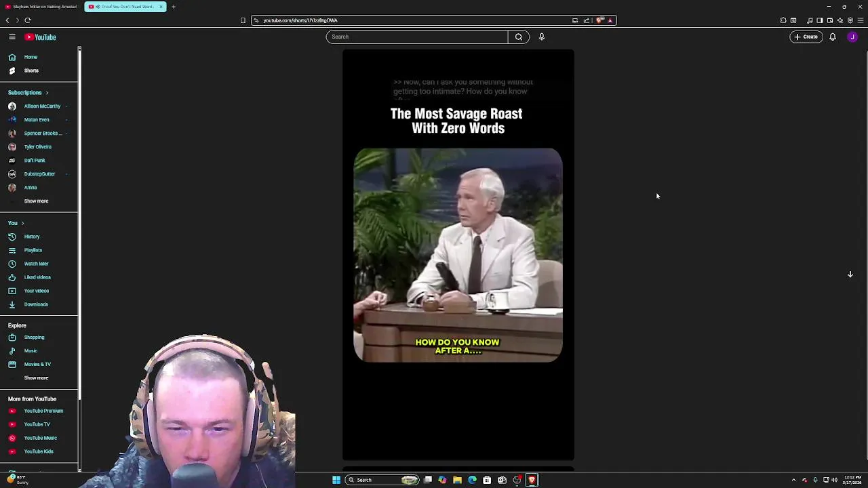This screenshot has height=488, width=868.
Task: Open browser main menu hamburger
Action: pyautogui.click(x=861, y=20)
